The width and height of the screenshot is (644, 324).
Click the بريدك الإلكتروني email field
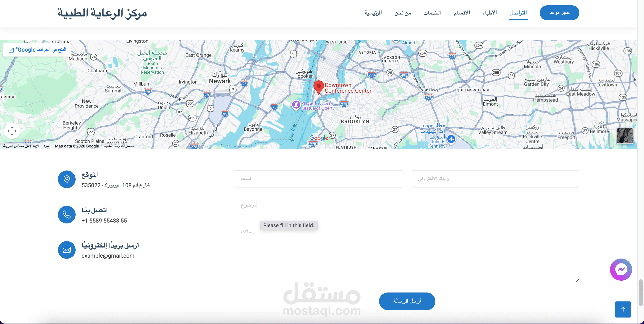click(495, 179)
